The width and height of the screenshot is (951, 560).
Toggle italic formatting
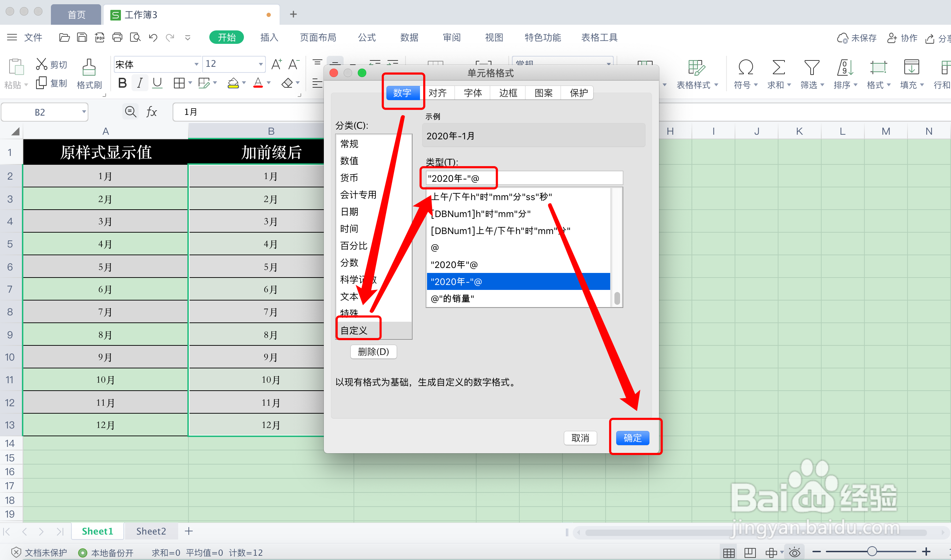tap(140, 83)
